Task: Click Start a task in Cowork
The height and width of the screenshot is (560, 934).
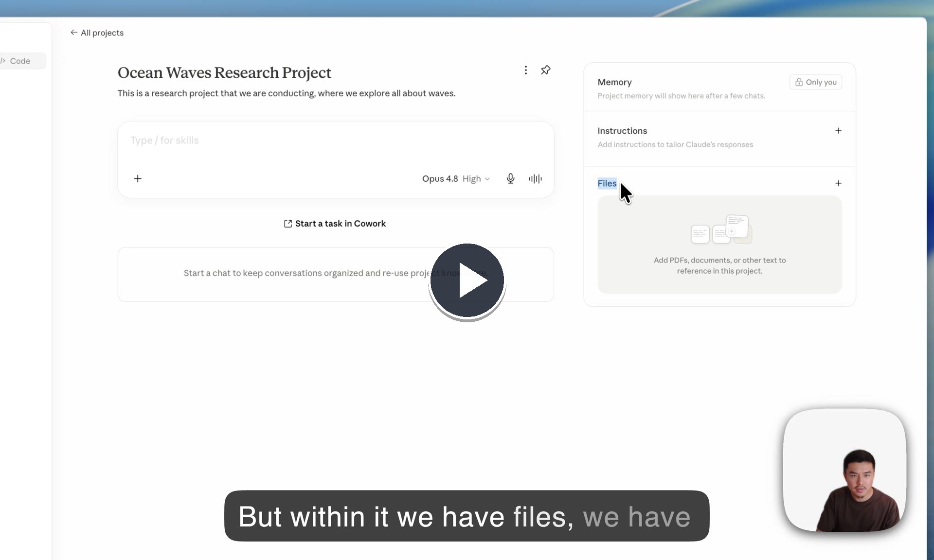Action: [335, 224]
